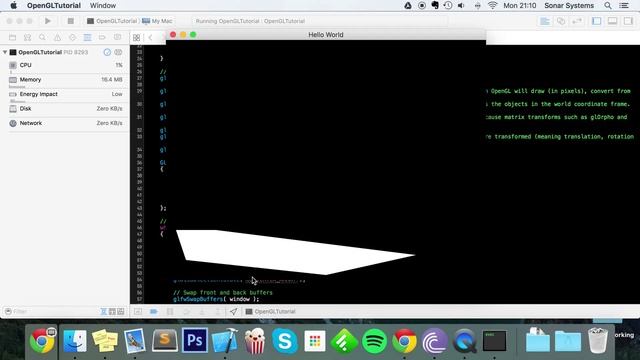Open Sublime Text from the Dock

pyautogui.click(x=165, y=341)
